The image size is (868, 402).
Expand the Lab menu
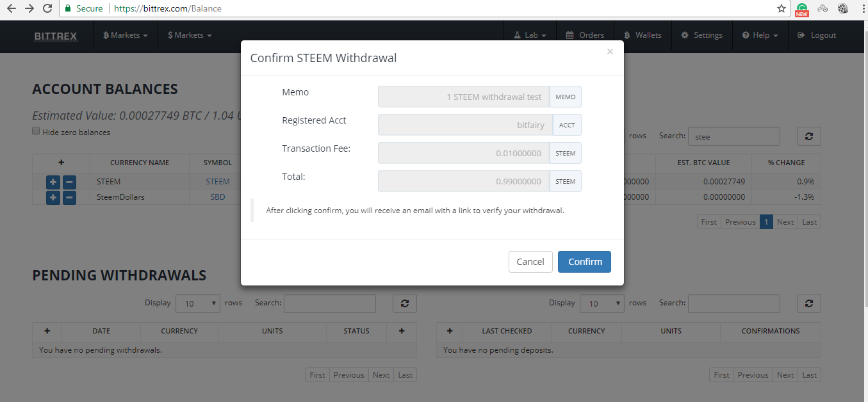coord(530,35)
